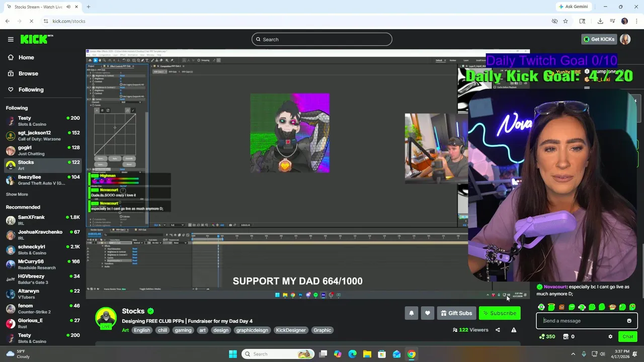The width and height of the screenshot is (644, 362).
Task: Click the Get KICKs button
Action: pos(599,39)
